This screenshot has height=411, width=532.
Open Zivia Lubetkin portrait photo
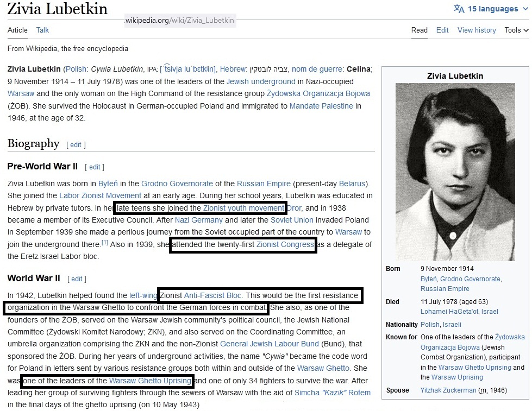pyautogui.click(x=454, y=172)
